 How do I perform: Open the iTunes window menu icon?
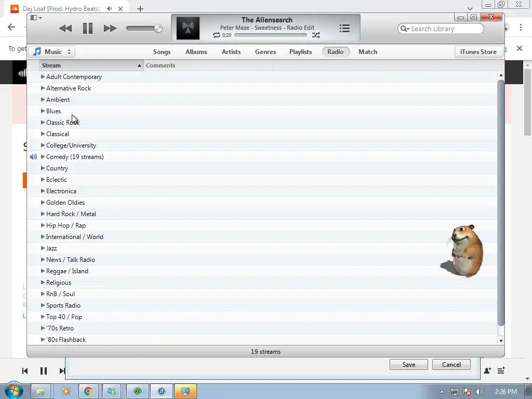[36, 18]
